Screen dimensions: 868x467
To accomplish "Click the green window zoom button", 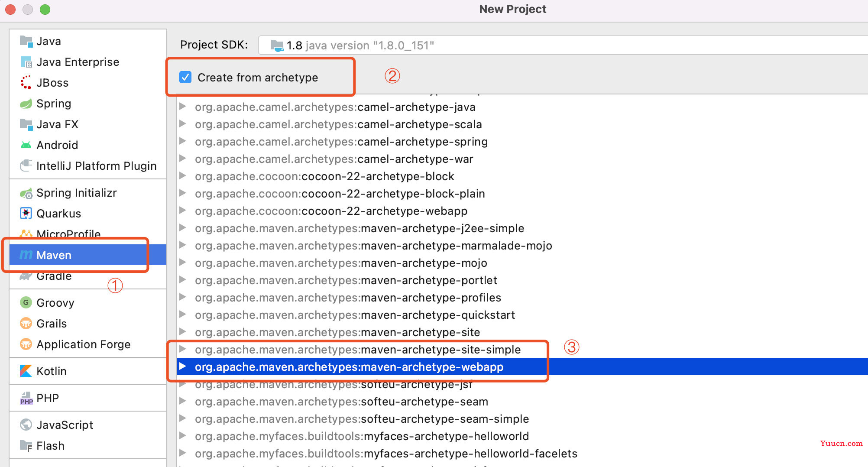I will tap(45, 9).
